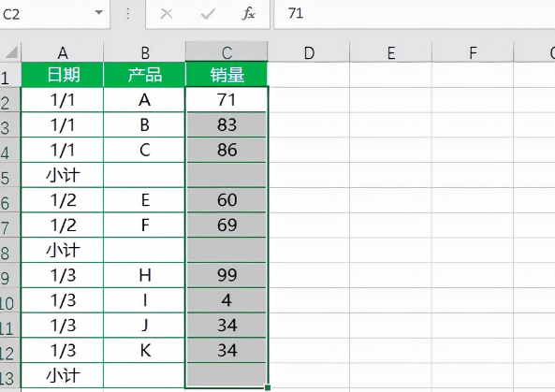Select product cell H
The height and width of the screenshot is (392, 555).
point(144,275)
